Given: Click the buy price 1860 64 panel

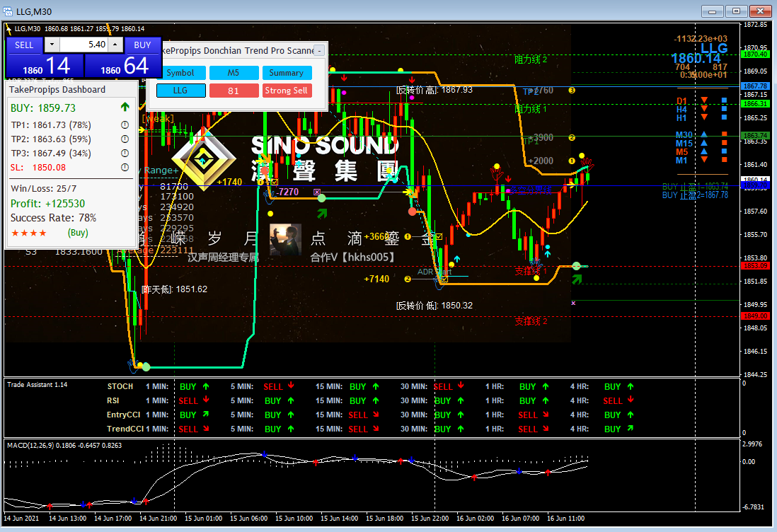Looking at the screenshot, I should tap(123, 66).
